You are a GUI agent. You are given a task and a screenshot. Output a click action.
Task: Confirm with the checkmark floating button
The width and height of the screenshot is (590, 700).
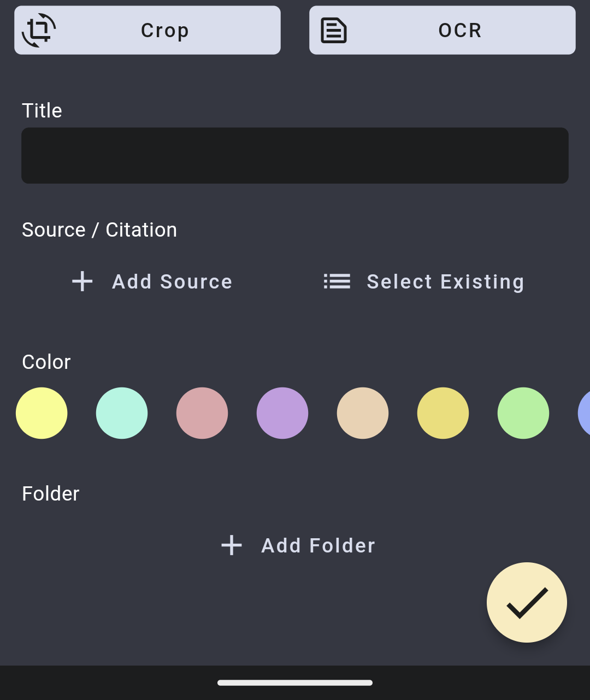click(527, 602)
